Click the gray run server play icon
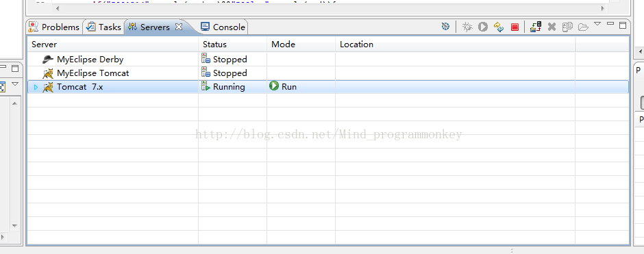This screenshot has height=254, width=644. pyautogui.click(x=483, y=27)
